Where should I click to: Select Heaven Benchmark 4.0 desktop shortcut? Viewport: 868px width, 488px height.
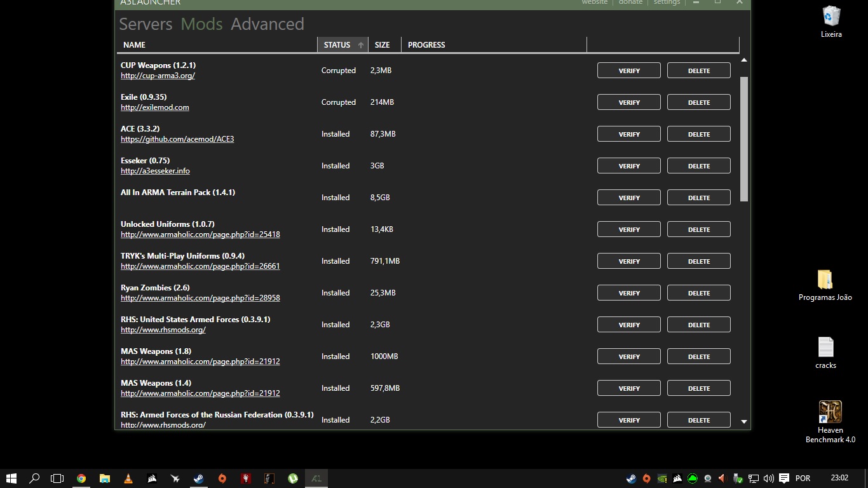[831, 422]
